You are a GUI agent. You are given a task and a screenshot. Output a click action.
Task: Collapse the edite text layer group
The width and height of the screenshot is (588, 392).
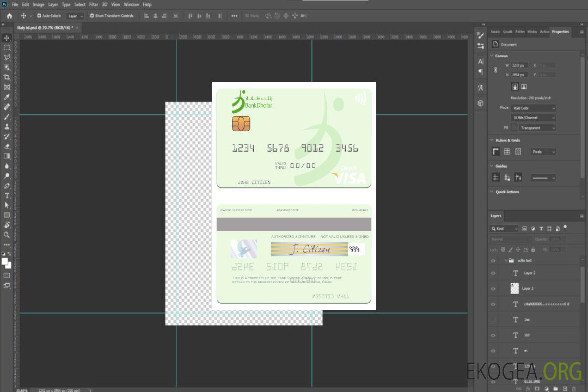(x=504, y=261)
